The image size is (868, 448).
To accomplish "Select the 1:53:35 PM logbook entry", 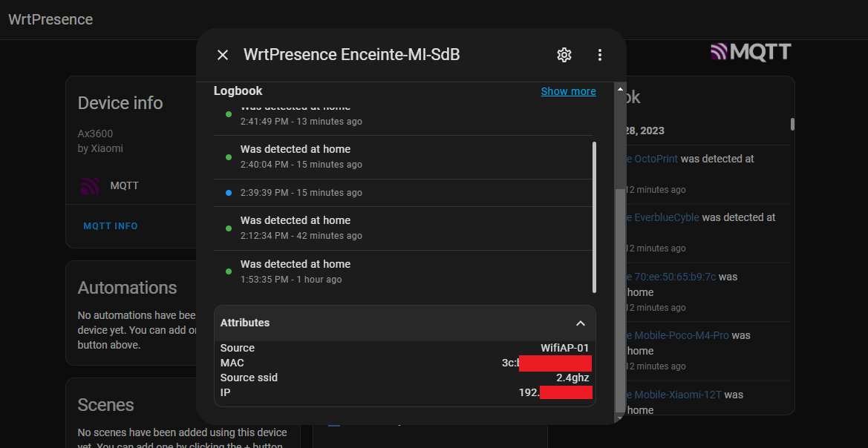I will (x=403, y=272).
